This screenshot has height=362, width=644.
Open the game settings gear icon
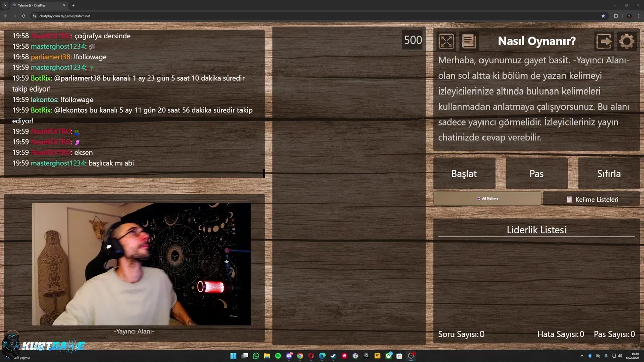pos(627,41)
